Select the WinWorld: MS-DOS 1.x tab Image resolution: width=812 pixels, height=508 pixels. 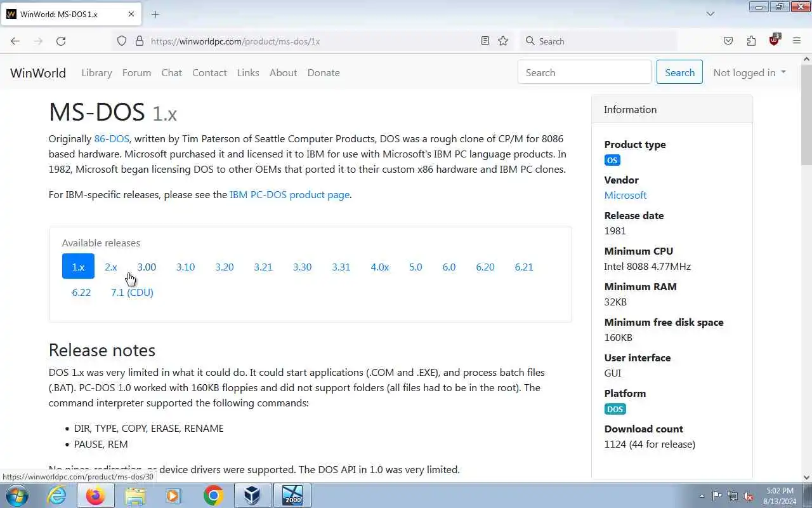pos(70,14)
